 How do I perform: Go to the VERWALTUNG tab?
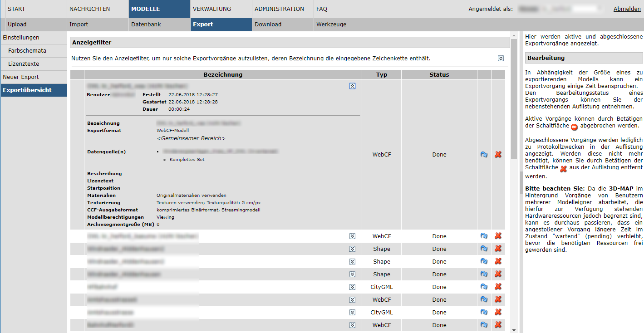tap(221, 9)
